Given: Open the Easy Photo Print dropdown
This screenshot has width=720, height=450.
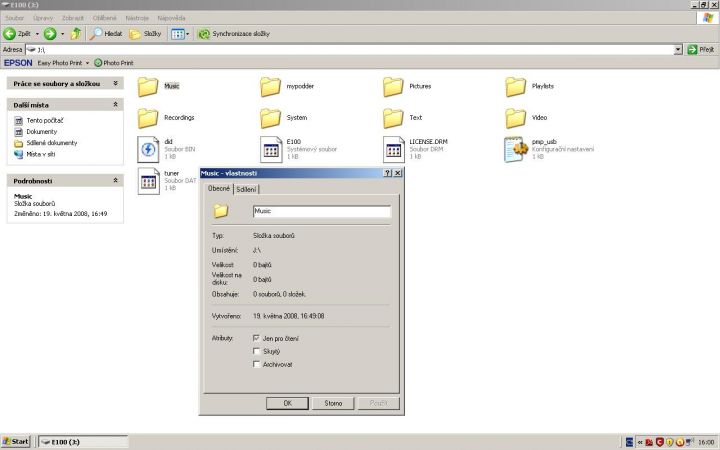Looking at the screenshot, I should pos(87,63).
